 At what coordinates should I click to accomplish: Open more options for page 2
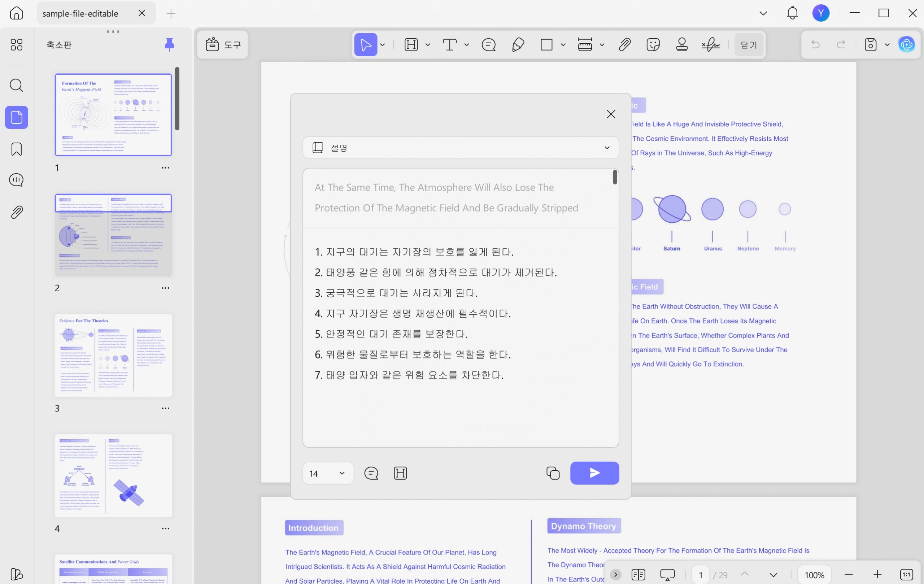point(165,288)
